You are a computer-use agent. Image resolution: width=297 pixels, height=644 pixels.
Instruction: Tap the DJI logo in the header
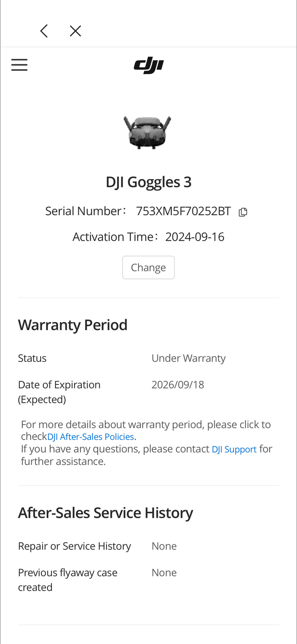tap(149, 65)
